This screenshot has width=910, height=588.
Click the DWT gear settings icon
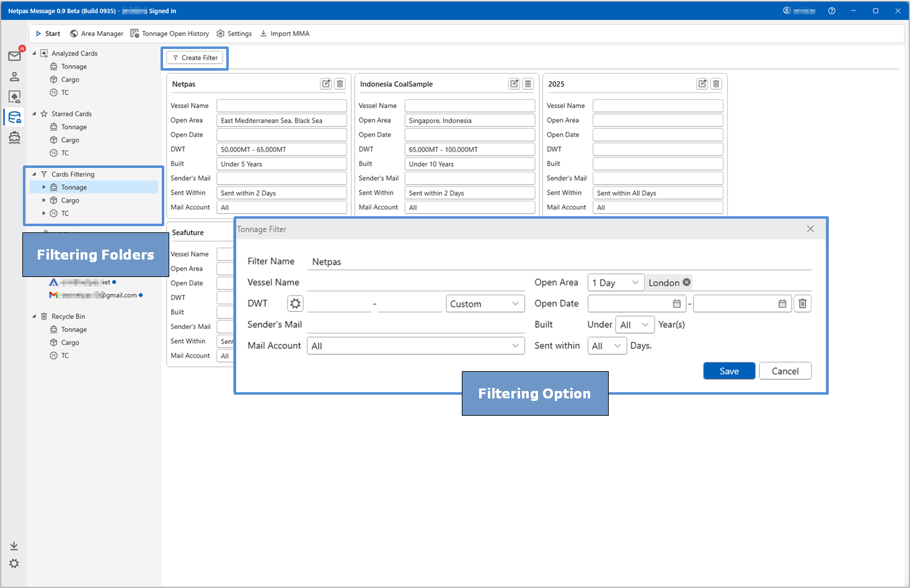pos(295,304)
